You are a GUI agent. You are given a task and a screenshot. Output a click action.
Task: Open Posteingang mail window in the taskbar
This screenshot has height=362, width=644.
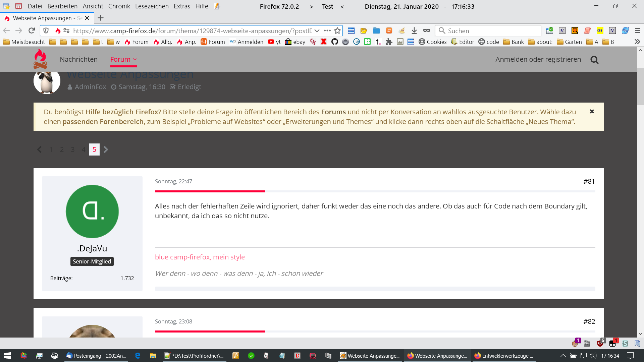click(x=96, y=356)
